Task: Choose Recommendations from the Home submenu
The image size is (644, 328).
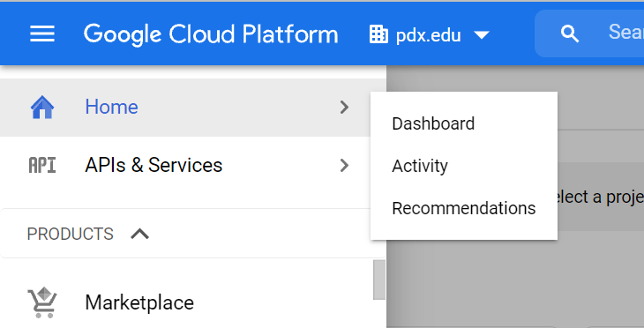Action: pyautogui.click(x=464, y=208)
